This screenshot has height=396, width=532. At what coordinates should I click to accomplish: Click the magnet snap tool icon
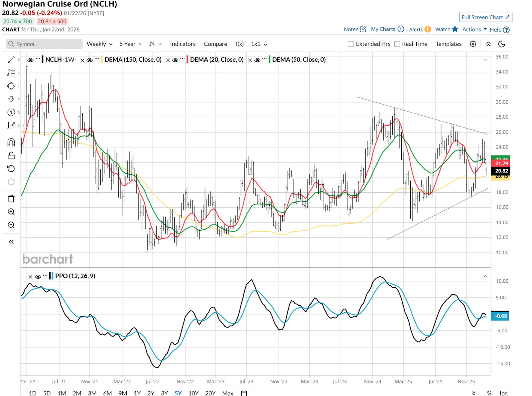click(x=11, y=143)
